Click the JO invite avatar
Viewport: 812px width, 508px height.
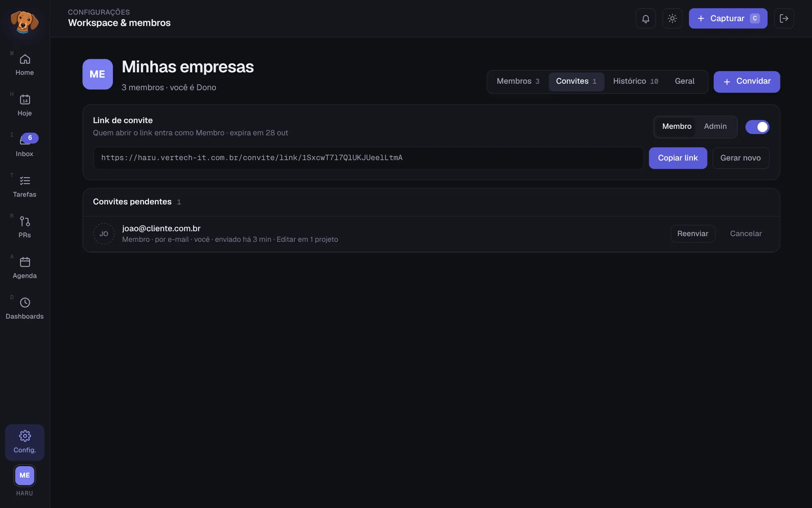(104, 234)
